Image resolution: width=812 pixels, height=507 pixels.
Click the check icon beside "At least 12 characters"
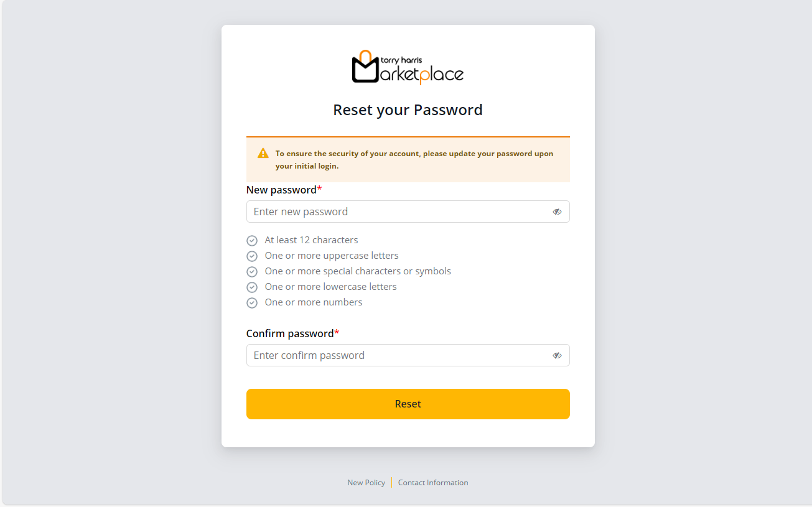pyautogui.click(x=252, y=241)
